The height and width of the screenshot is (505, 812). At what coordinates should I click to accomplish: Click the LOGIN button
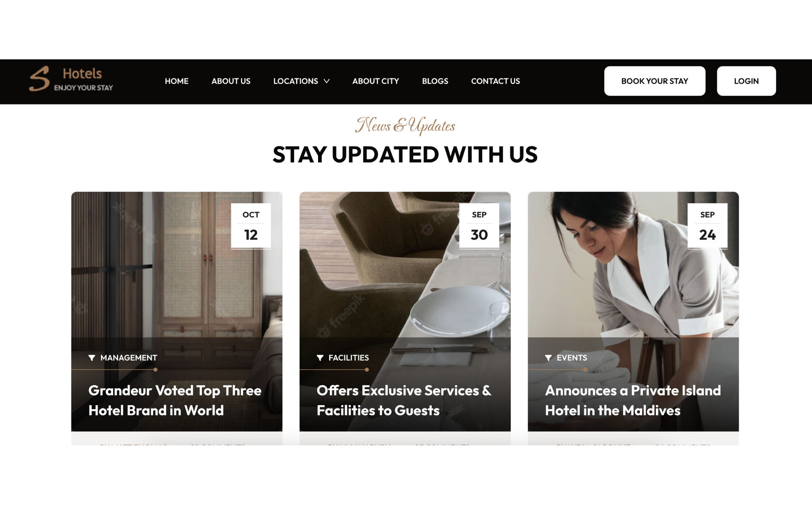tap(746, 81)
